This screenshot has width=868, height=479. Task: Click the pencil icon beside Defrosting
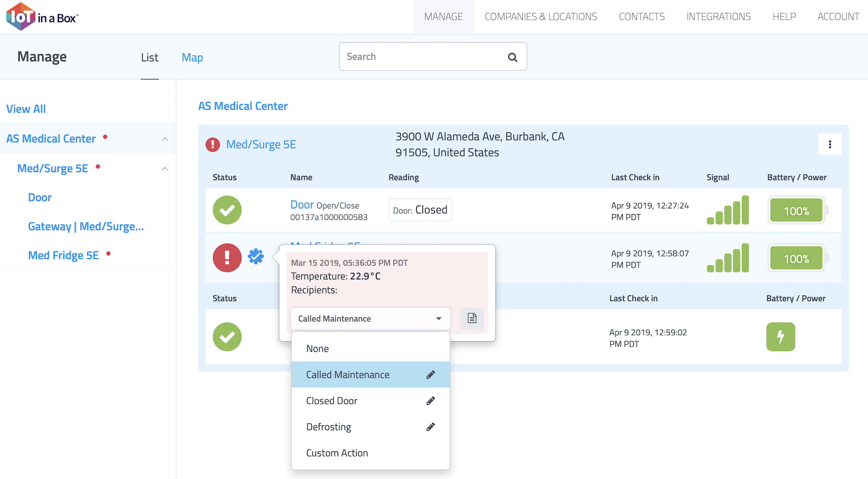pyautogui.click(x=430, y=427)
